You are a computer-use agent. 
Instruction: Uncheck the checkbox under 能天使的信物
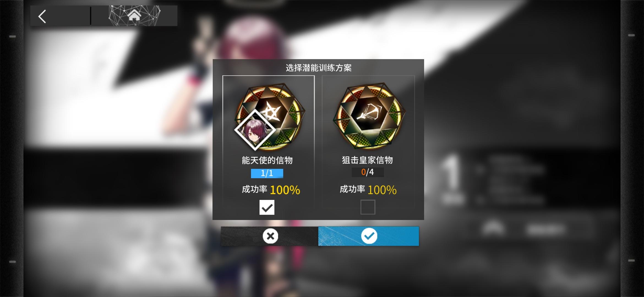point(267,207)
